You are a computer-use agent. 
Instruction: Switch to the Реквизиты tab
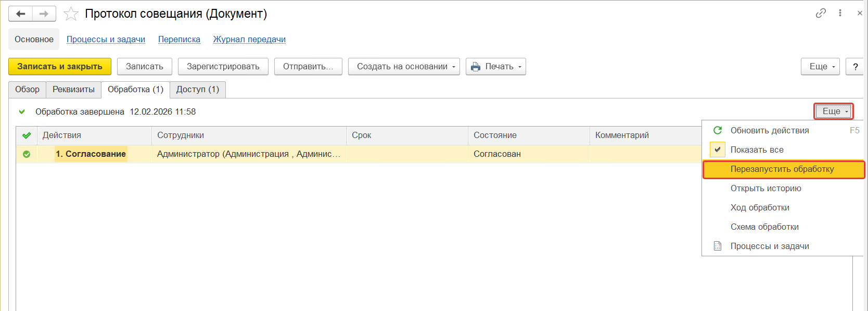click(73, 90)
